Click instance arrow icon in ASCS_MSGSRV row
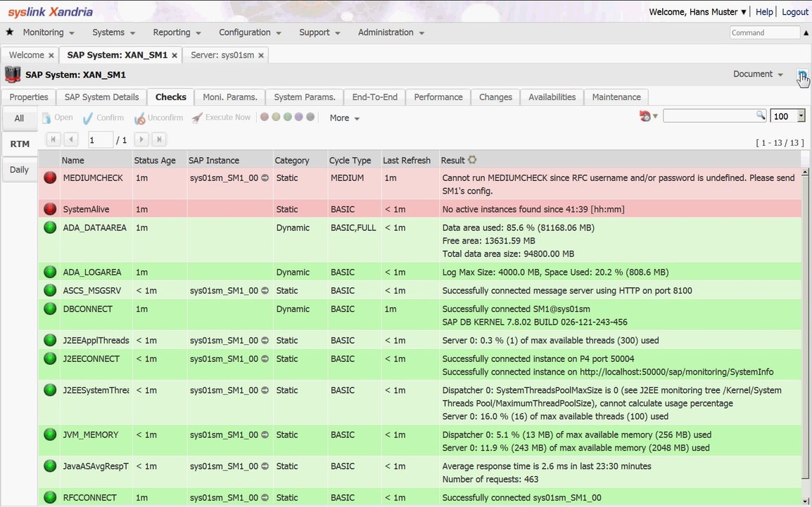 click(x=265, y=290)
